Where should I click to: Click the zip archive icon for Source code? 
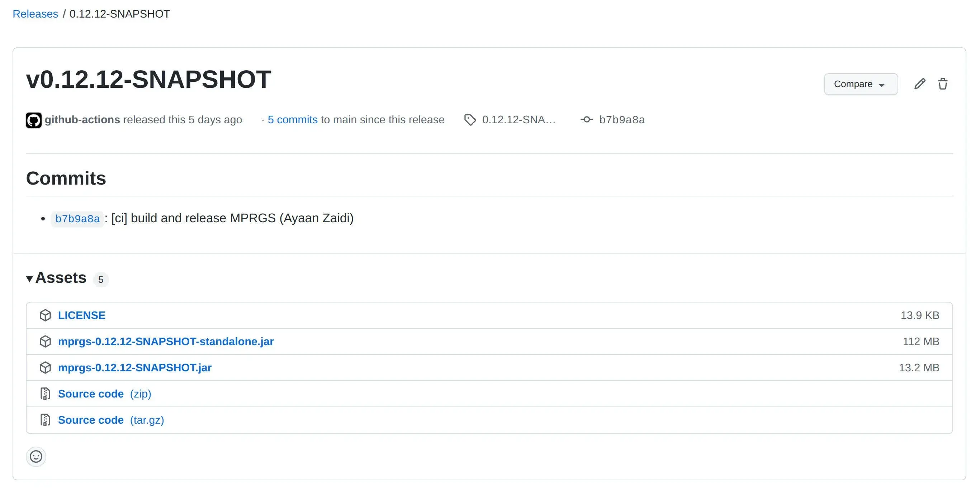click(45, 393)
